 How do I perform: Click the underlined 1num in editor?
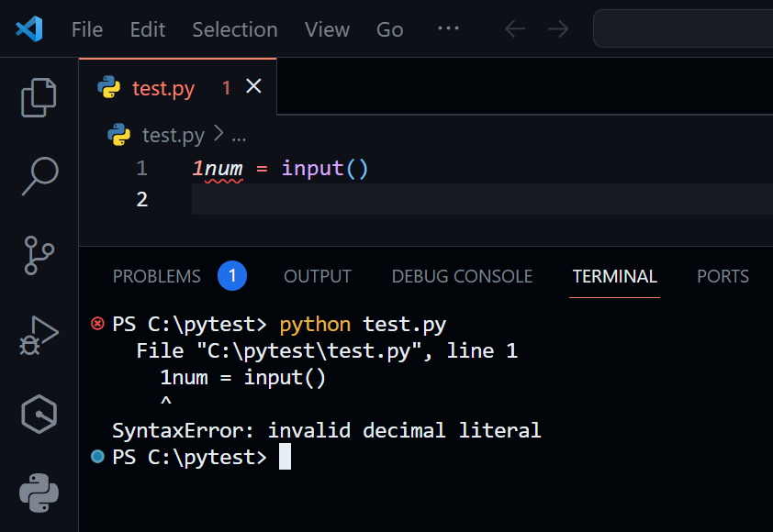click(218, 169)
